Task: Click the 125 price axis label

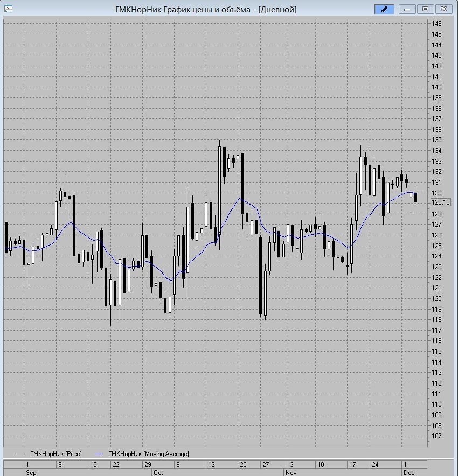Action: [436, 246]
